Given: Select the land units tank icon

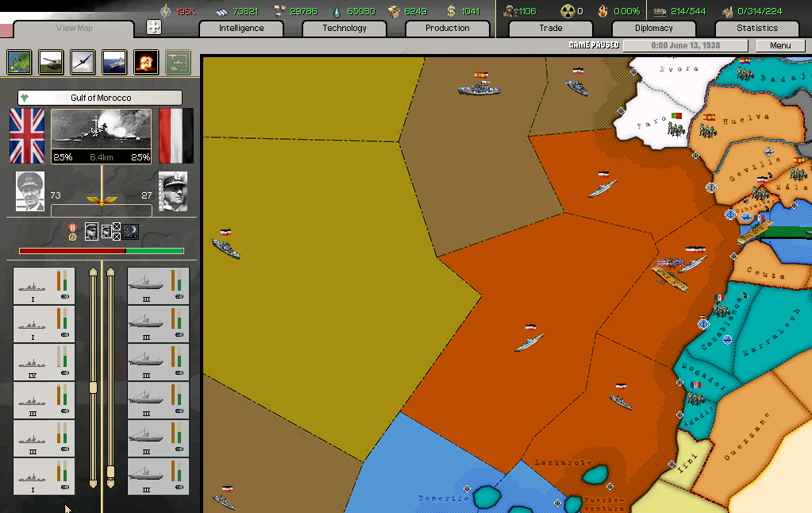Looking at the screenshot, I should click(x=51, y=62).
